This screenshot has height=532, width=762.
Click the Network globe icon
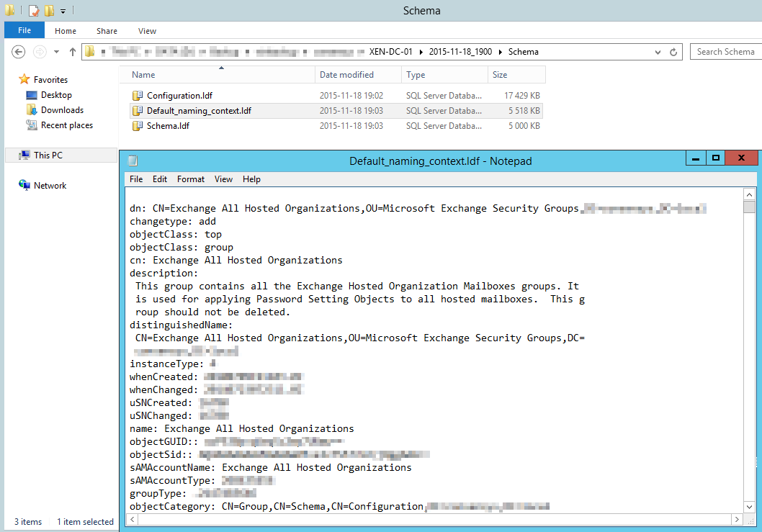(x=24, y=184)
